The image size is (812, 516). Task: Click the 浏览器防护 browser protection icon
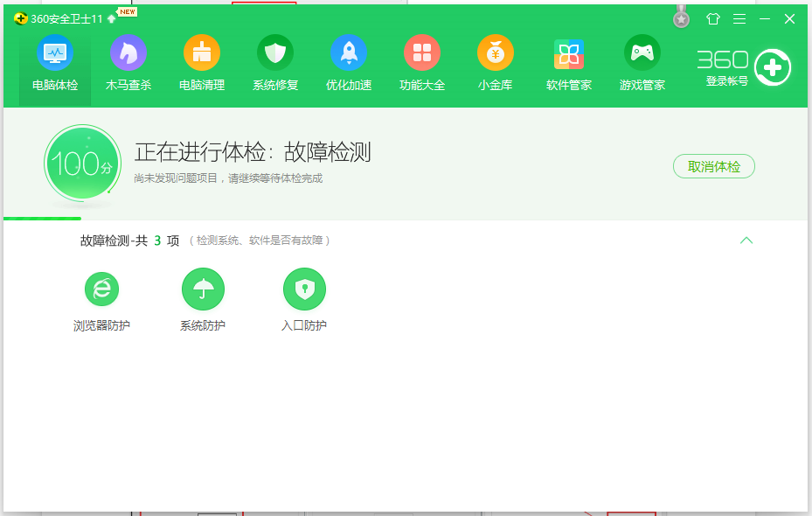coord(101,289)
